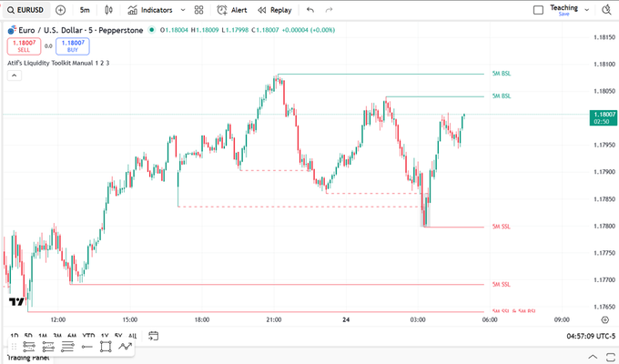Screen dimensions: 619x364
Task: Click the add symbol plus icon
Action: pyautogui.click(x=60, y=10)
